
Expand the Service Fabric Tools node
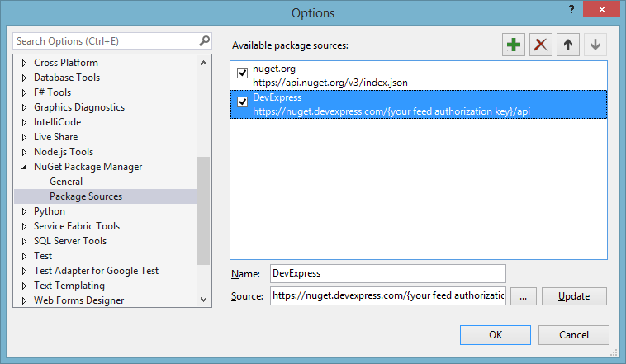click(24, 227)
